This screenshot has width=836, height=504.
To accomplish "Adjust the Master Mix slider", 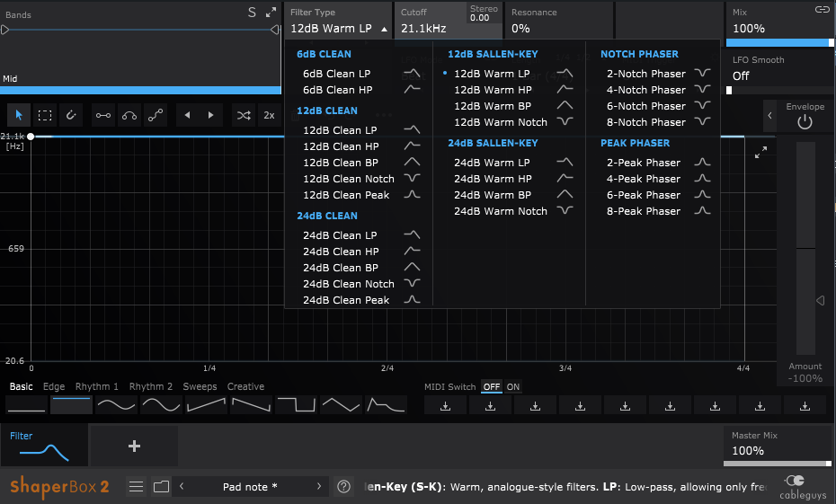I will point(778,464).
